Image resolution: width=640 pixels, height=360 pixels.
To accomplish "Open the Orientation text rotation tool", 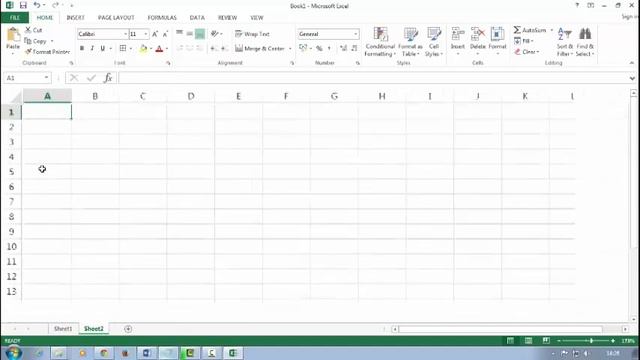I will 215,34.
